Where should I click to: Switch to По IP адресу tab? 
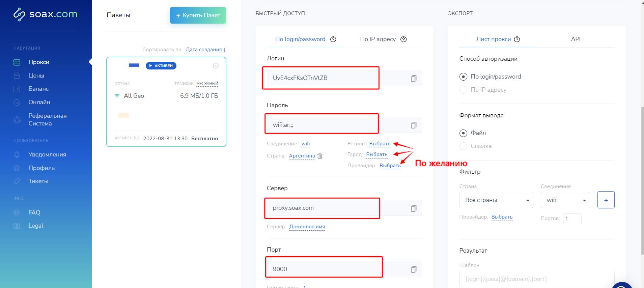(378, 39)
